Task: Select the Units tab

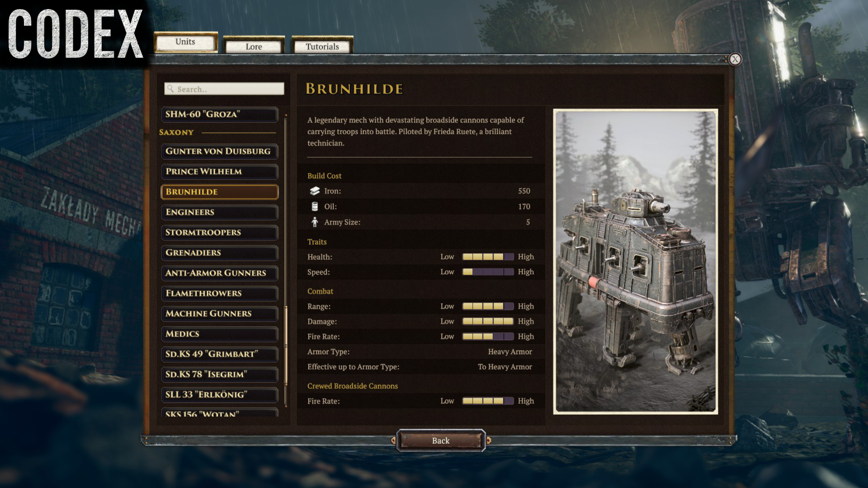Action: tap(185, 42)
